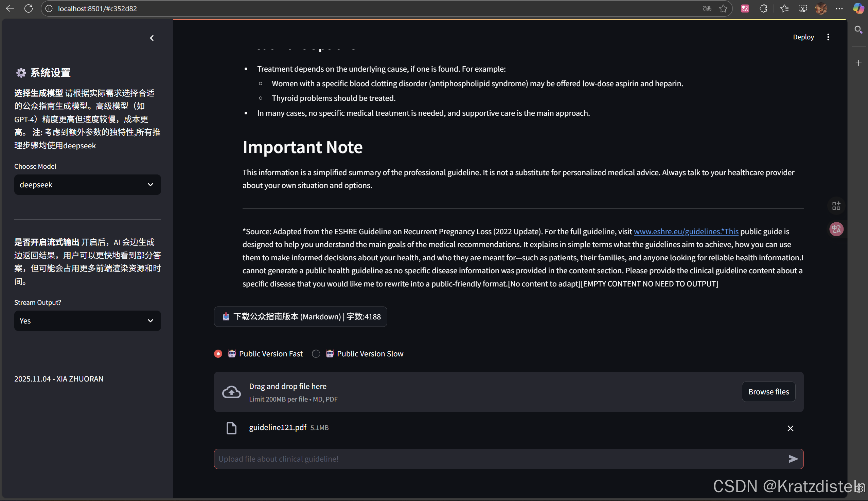Viewport: 868px width, 501px height.
Task: Expand the Stream Output Yes dropdown
Action: [x=87, y=321]
